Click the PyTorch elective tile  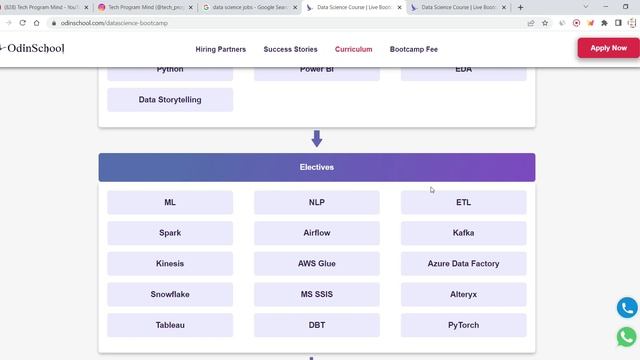pyautogui.click(x=463, y=325)
